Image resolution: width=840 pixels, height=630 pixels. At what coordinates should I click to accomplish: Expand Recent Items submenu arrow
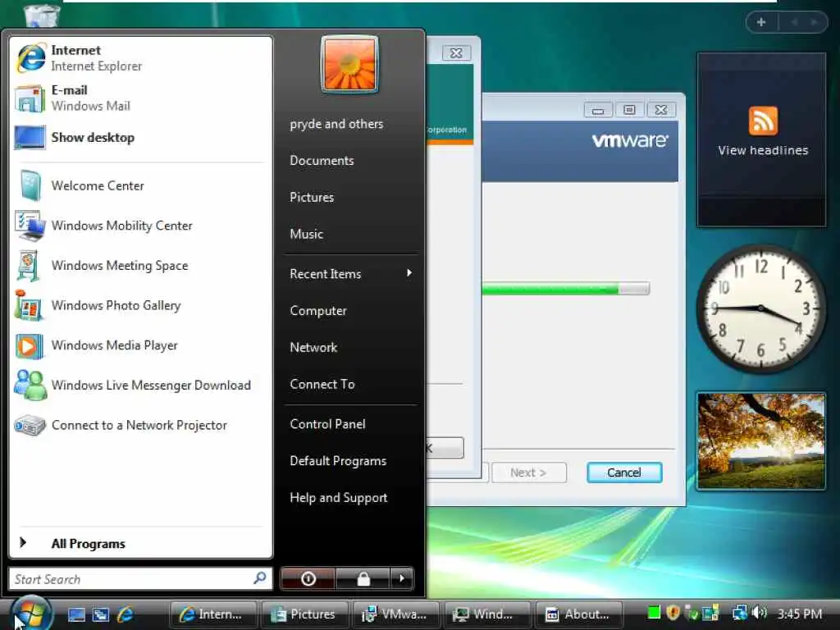409,273
